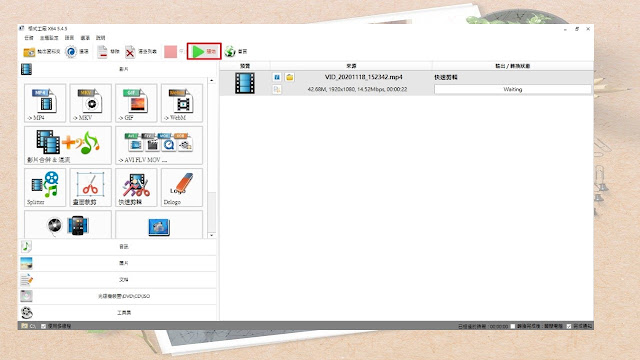Open the fifth (help) menu bar item
This screenshot has height=360, width=640.
(x=100, y=38)
